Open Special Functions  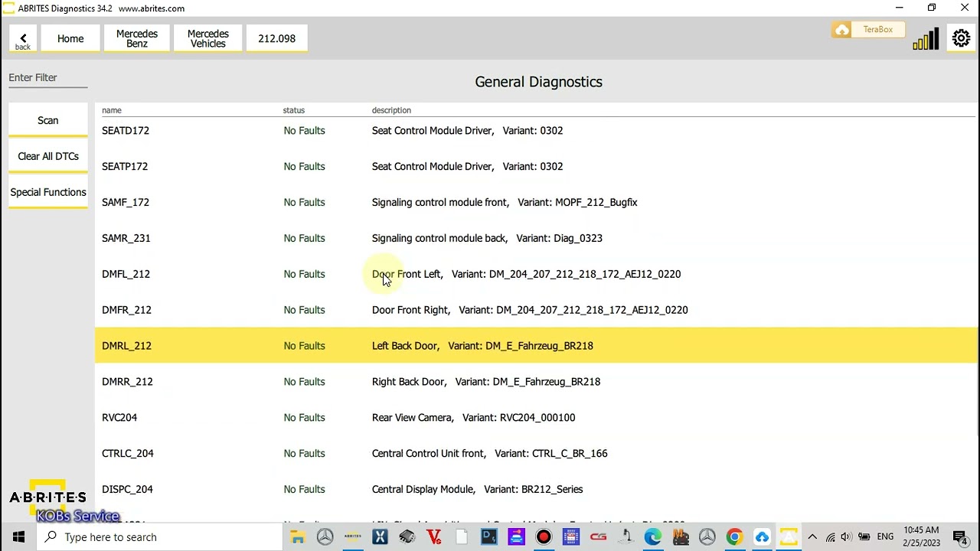point(48,192)
